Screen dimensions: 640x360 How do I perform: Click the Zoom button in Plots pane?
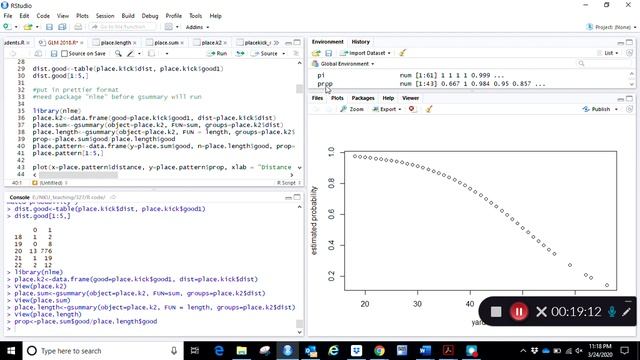click(352, 109)
